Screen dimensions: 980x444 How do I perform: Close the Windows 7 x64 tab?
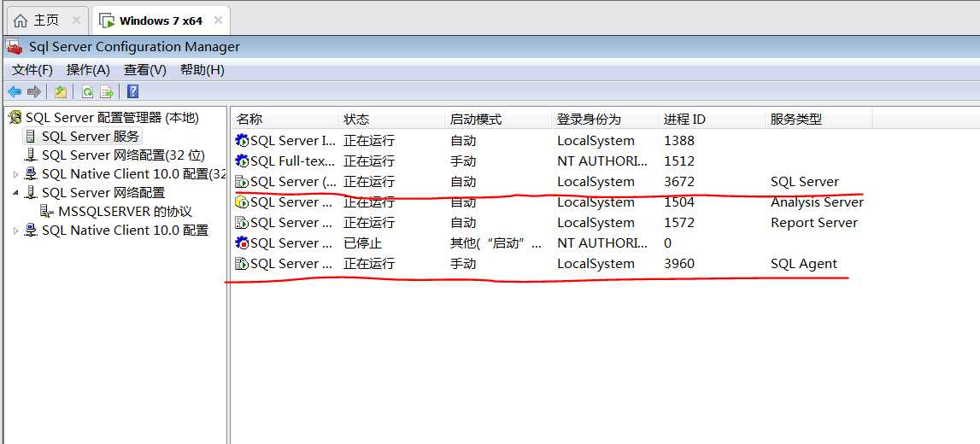pos(218,20)
